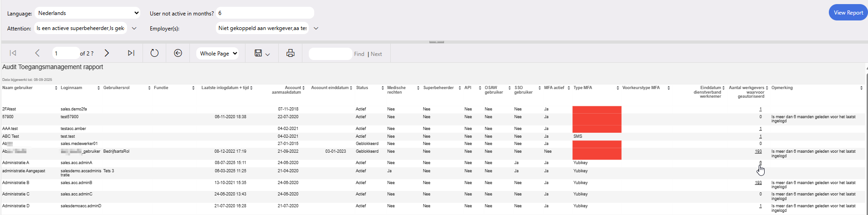The image size is (868, 215).
Task: Sort by Aantal werkgevers column
Action: point(767,88)
